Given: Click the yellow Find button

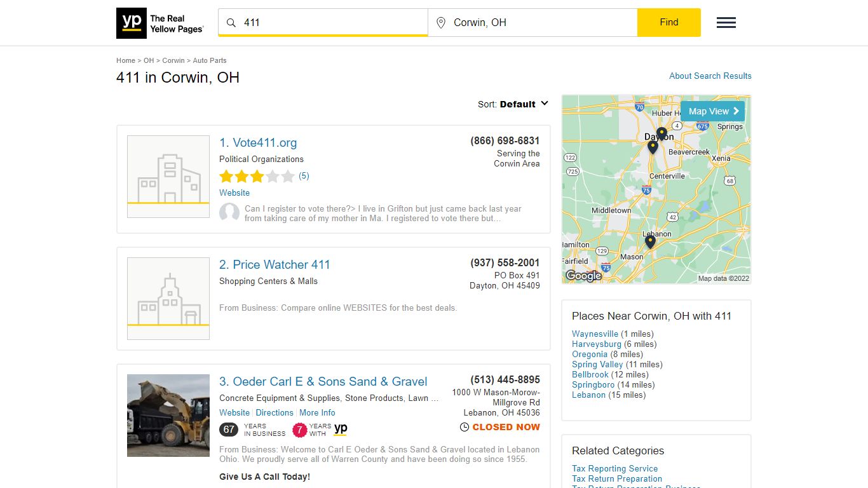Looking at the screenshot, I should (x=669, y=23).
